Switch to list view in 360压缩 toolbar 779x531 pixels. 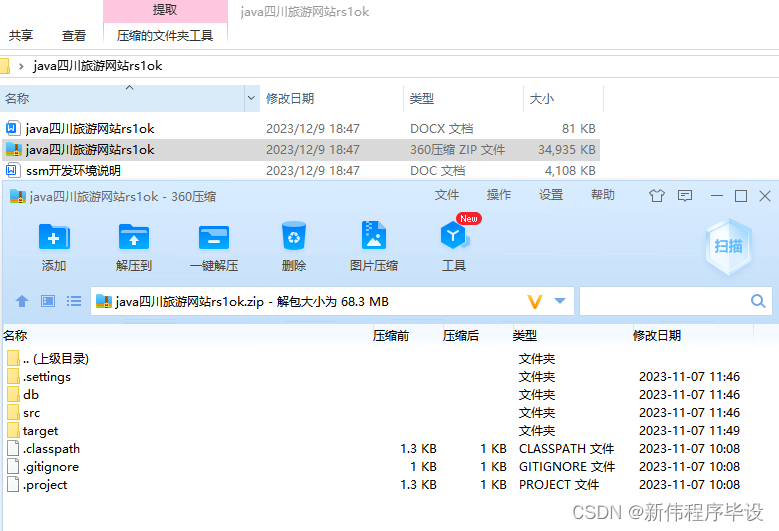pos(74,301)
